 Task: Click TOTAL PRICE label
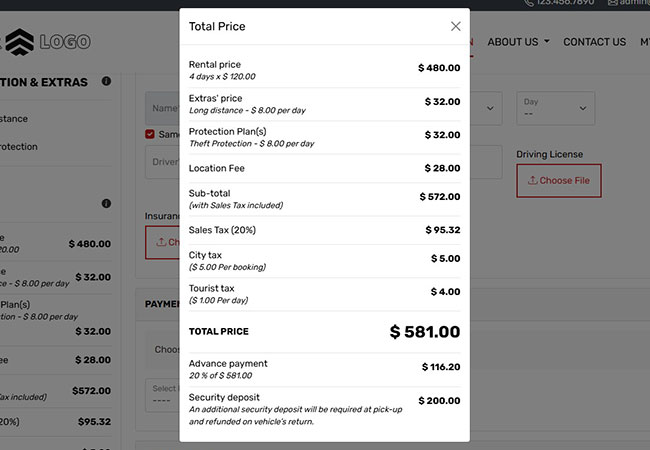pos(219,331)
